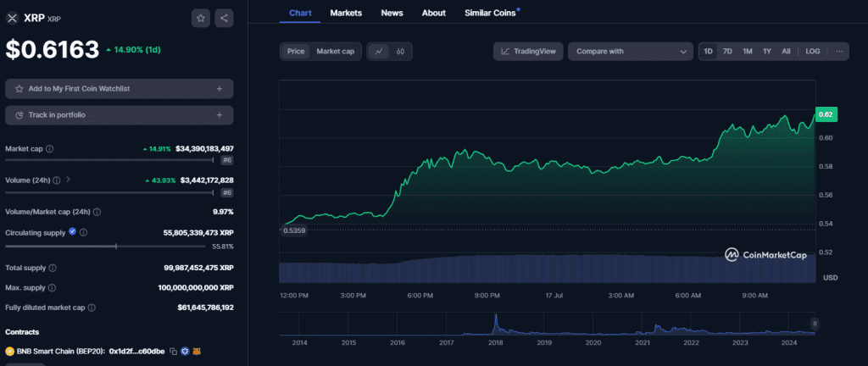Image resolution: width=868 pixels, height=366 pixels.
Task: Switch to the line chart icon
Action: tap(378, 52)
